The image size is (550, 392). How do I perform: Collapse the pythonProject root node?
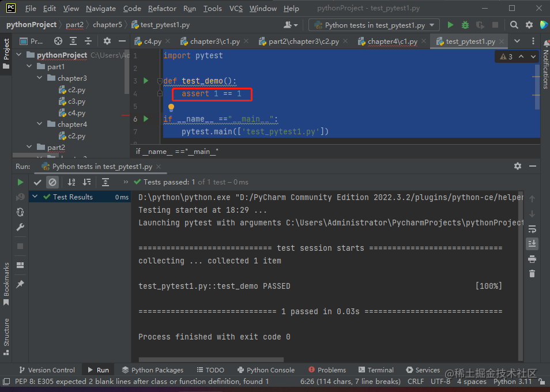tap(19, 55)
